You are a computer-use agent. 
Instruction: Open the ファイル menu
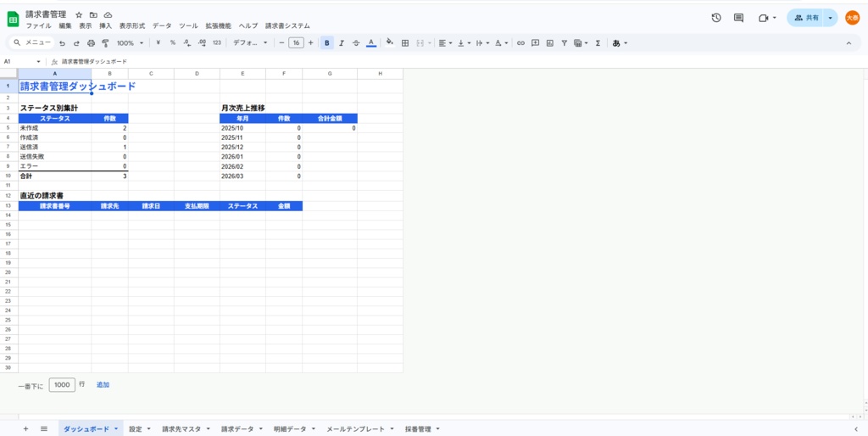click(39, 26)
